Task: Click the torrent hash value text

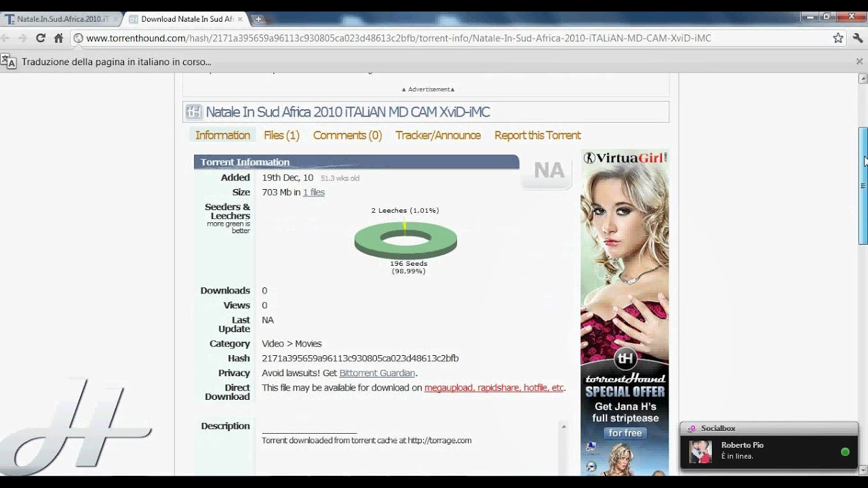Action: click(x=360, y=358)
